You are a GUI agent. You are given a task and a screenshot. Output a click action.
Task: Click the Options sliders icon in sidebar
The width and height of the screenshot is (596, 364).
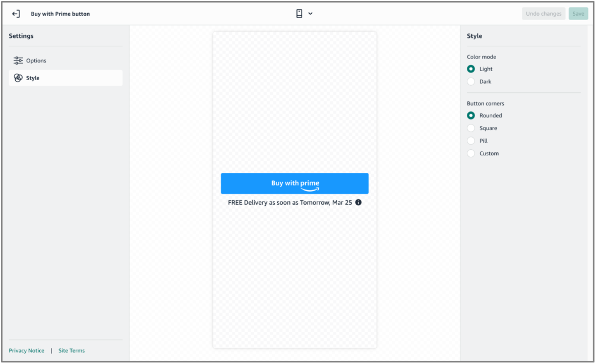pos(18,60)
